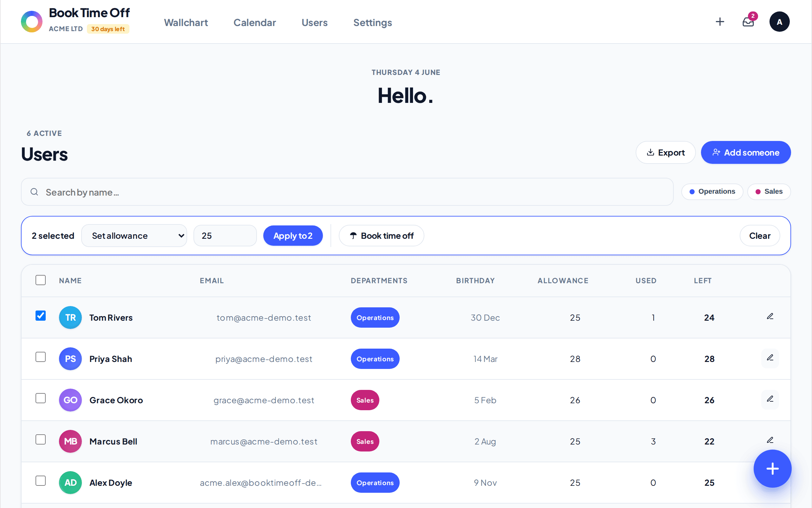The image size is (812, 508).
Task: Edit Grace Okoro with pencil icon
Action: (770, 399)
